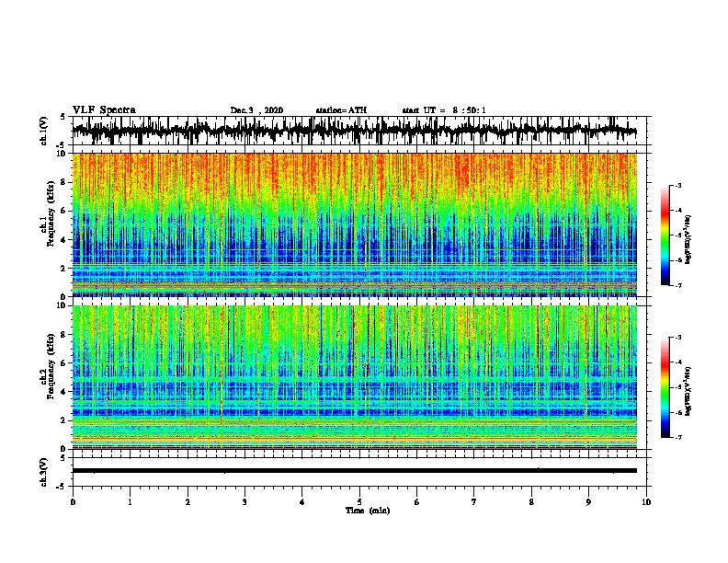The width and height of the screenshot is (728, 563).
Task: Select the date label "Dec. 3, 2020"
Action: [256, 110]
